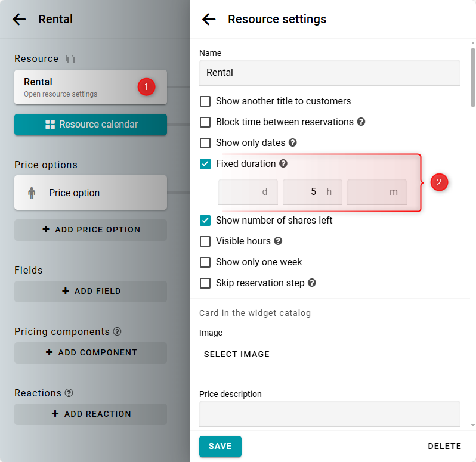Screen dimensions: 476x462
Task: Show help tooltip for Show only dates
Action: 292,143
